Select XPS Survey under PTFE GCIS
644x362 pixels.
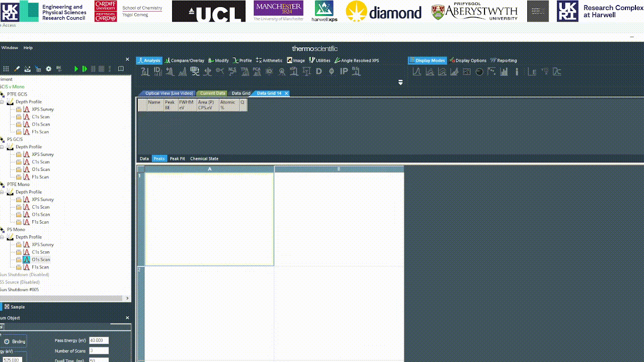point(43,109)
